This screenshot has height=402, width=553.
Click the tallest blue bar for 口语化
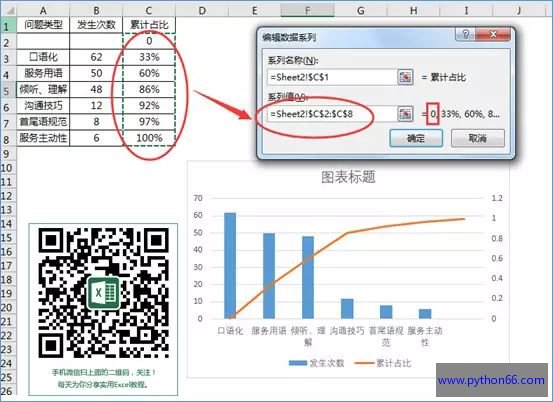(230, 266)
